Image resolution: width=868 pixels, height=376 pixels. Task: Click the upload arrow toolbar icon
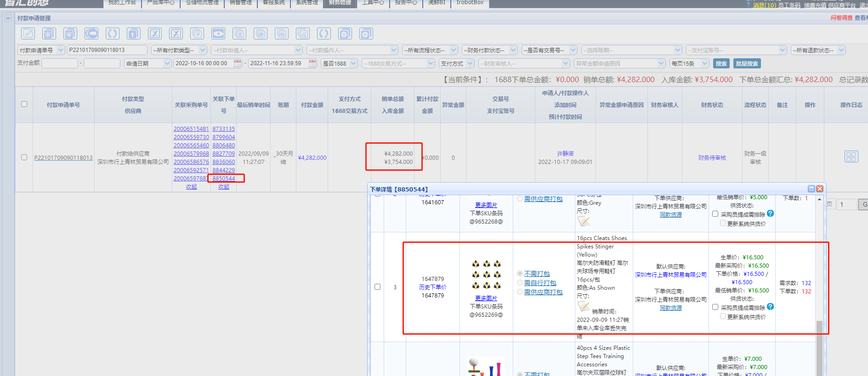[134, 34]
